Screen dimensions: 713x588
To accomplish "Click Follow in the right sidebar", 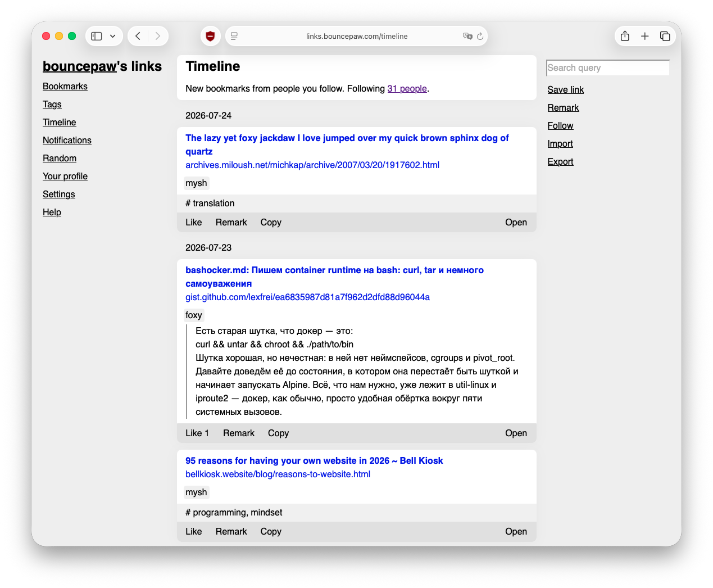I will 561,125.
